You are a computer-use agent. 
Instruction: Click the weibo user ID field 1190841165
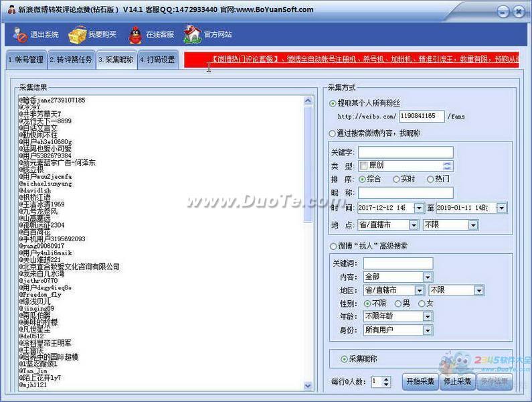(422, 116)
